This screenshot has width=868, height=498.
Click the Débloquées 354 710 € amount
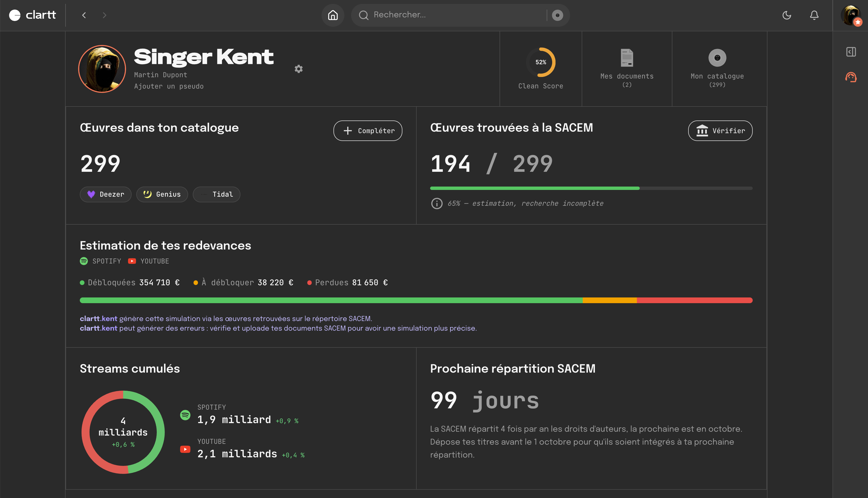(159, 282)
